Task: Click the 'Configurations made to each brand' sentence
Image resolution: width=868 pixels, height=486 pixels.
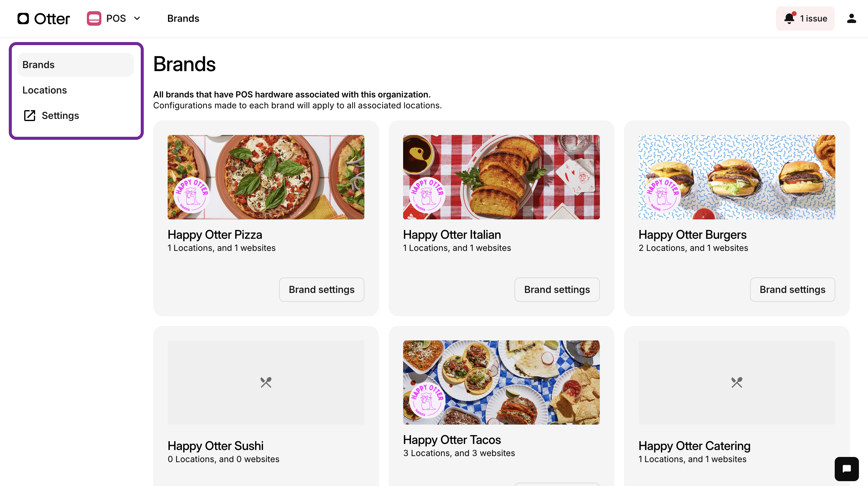Action: point(298,106)
